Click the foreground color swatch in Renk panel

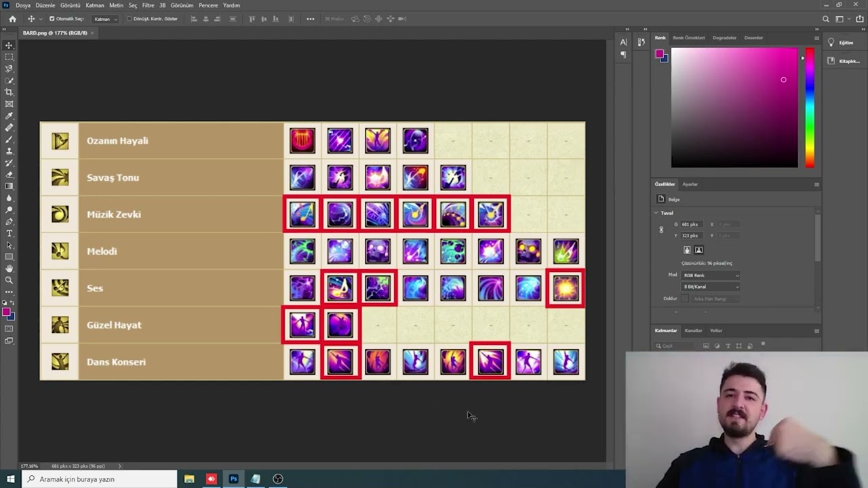point(659,54)
